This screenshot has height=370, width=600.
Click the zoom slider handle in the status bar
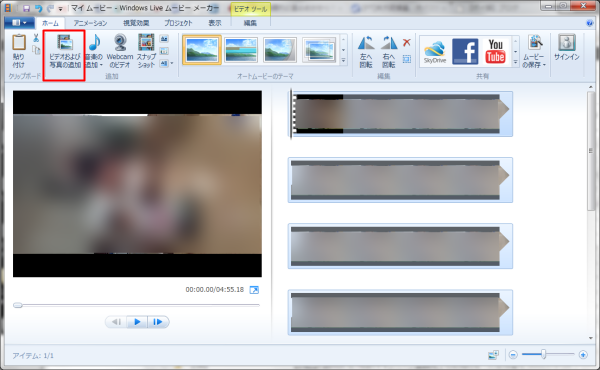[543, 355]
